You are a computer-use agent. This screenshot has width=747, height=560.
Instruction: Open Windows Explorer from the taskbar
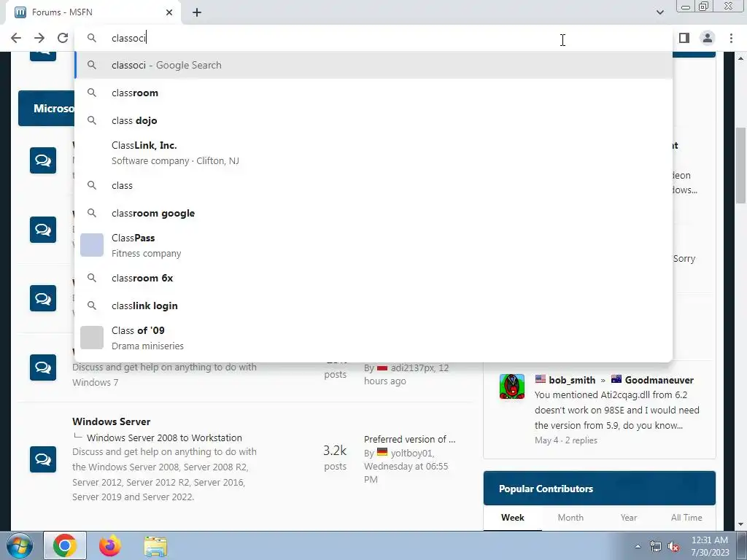(x=155, y=546)
